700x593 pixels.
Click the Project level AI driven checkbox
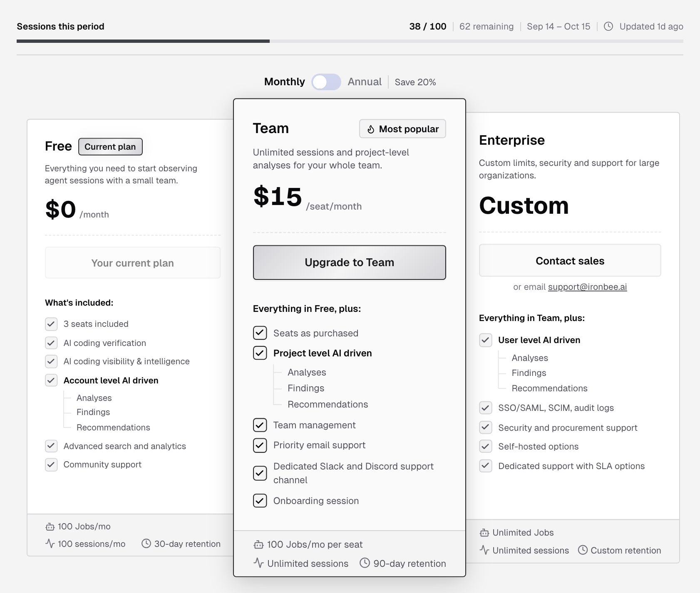260,353
